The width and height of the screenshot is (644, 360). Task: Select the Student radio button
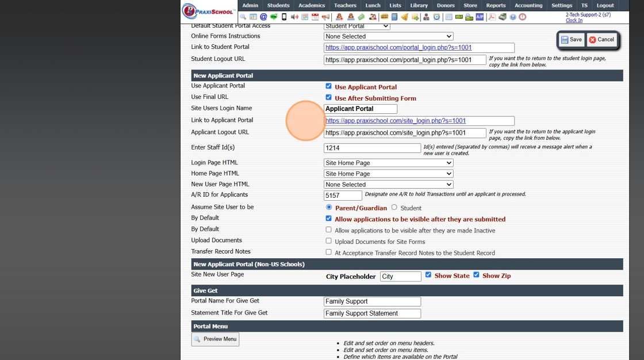[394, 207]
